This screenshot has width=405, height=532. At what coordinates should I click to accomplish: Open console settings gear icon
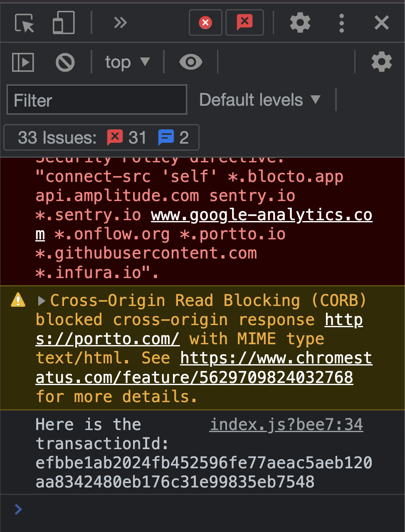click(381, 62)
